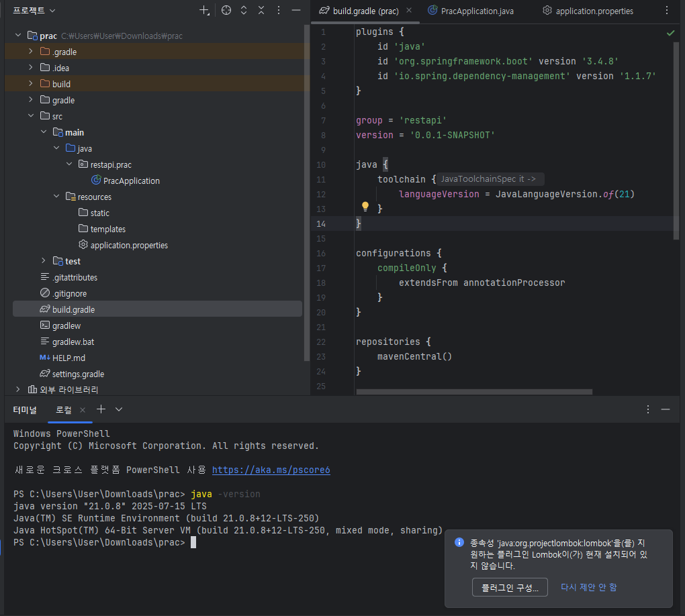
Task: Expand the gradle folder
Action: point(31,100)
